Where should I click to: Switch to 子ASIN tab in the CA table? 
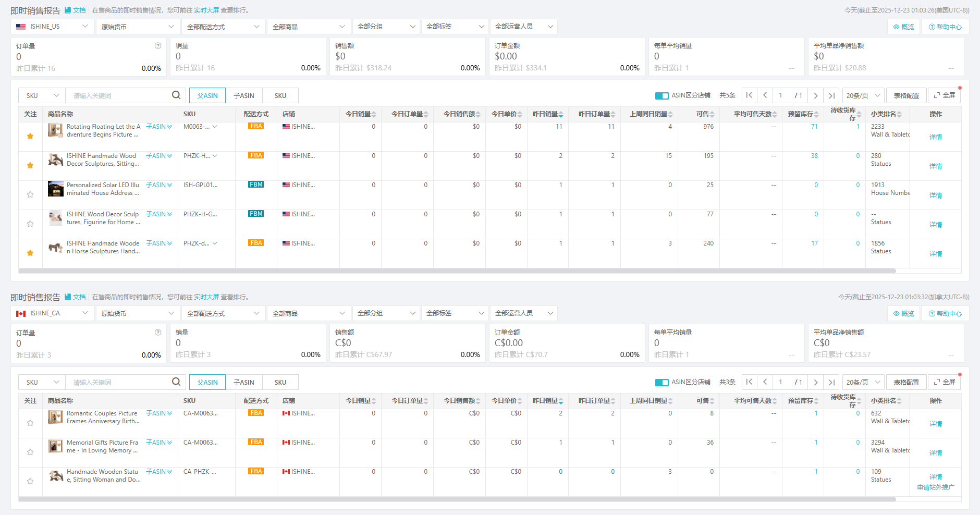[x=244, y=382]
